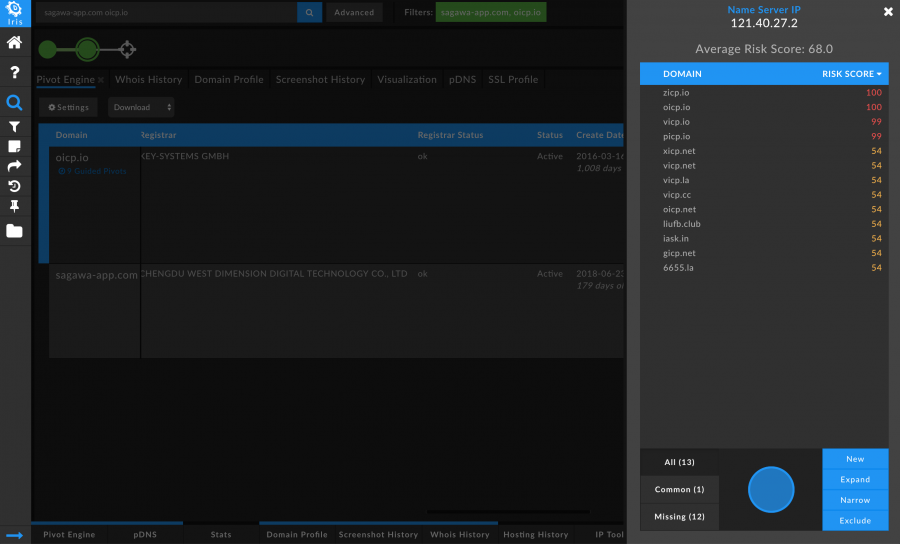Viewport: 900px width, 544px height.
Task: Click the New search button
Action: click(855, 459)
